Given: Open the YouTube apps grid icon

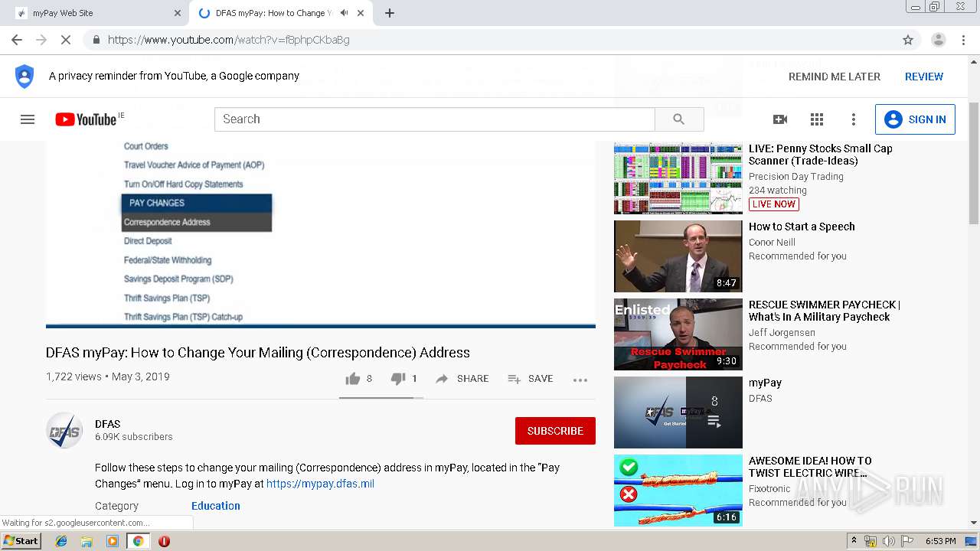Looking at the screenshot, I should 817,119.
